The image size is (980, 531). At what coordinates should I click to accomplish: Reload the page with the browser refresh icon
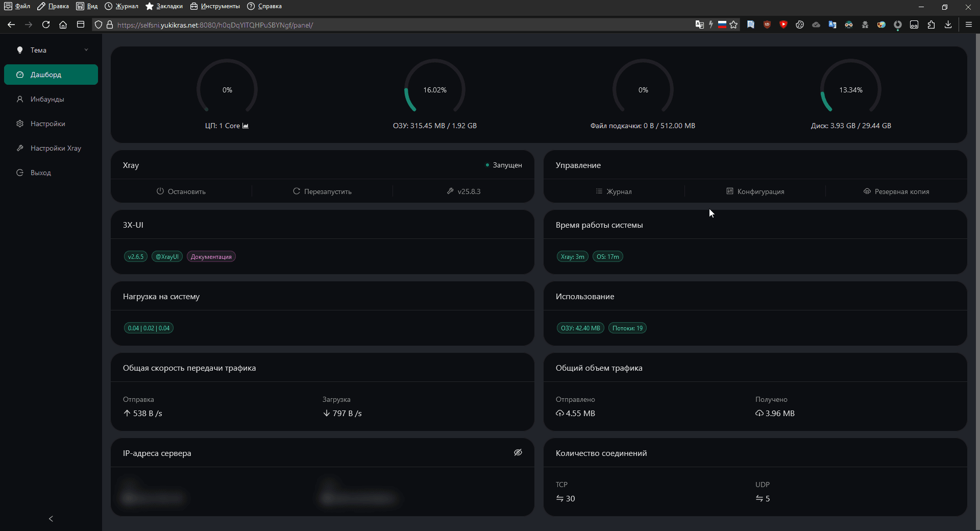point(46,25)
